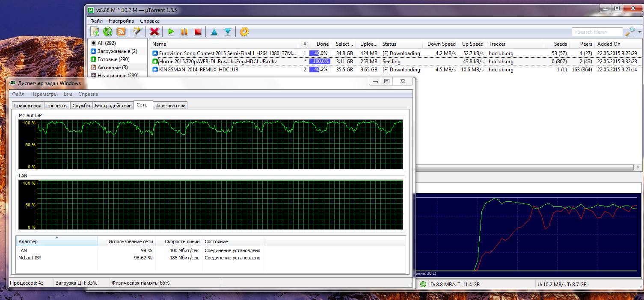Sort torrents by Up Speed column

click(472, 44)
